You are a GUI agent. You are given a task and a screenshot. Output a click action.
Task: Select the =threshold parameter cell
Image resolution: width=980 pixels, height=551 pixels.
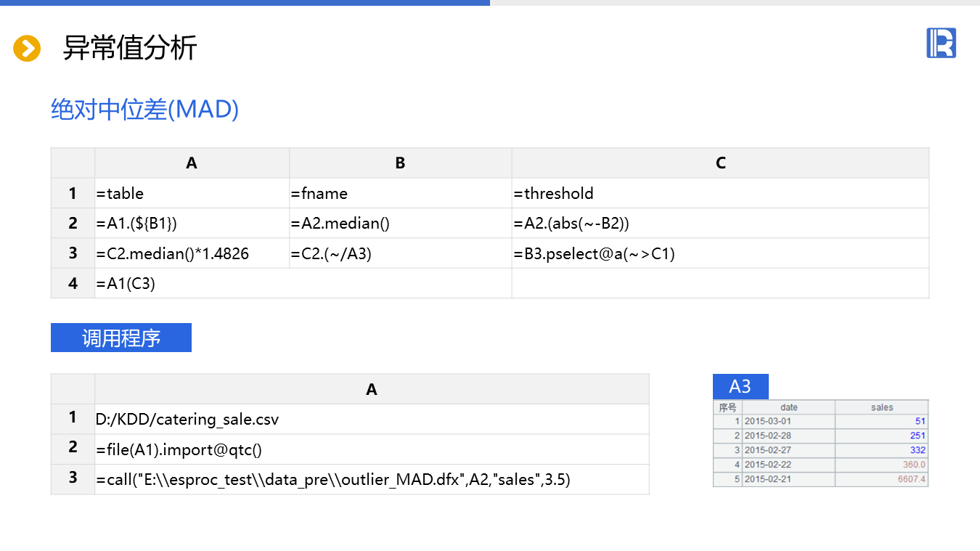[719, 194]
